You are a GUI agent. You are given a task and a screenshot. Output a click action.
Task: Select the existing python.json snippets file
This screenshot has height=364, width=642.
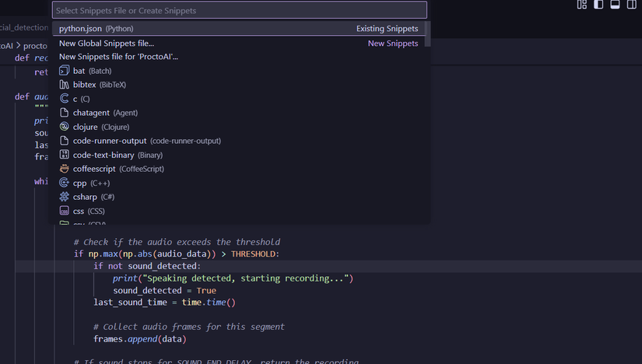[240, 29]
